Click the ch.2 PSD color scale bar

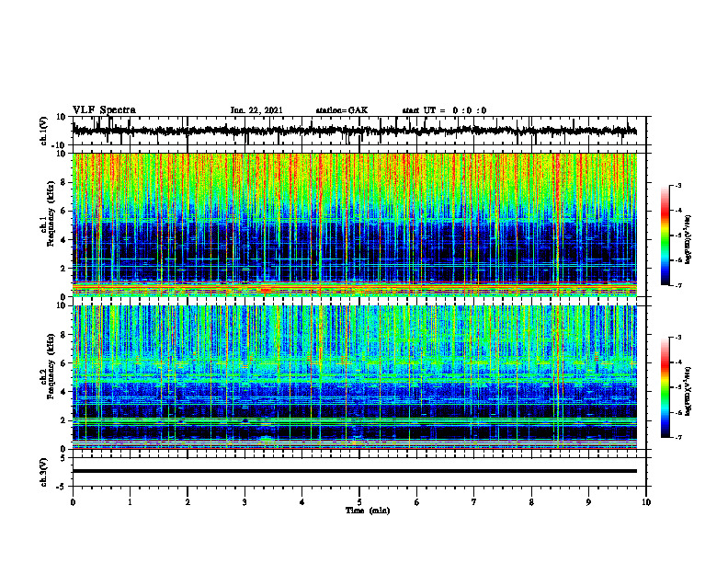click(665, 387)
